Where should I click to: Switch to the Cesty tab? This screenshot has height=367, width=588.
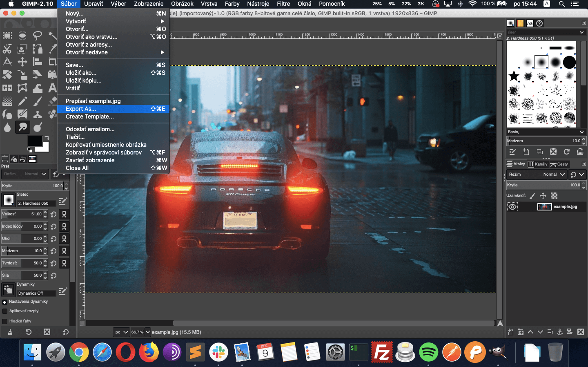(559, 164)
